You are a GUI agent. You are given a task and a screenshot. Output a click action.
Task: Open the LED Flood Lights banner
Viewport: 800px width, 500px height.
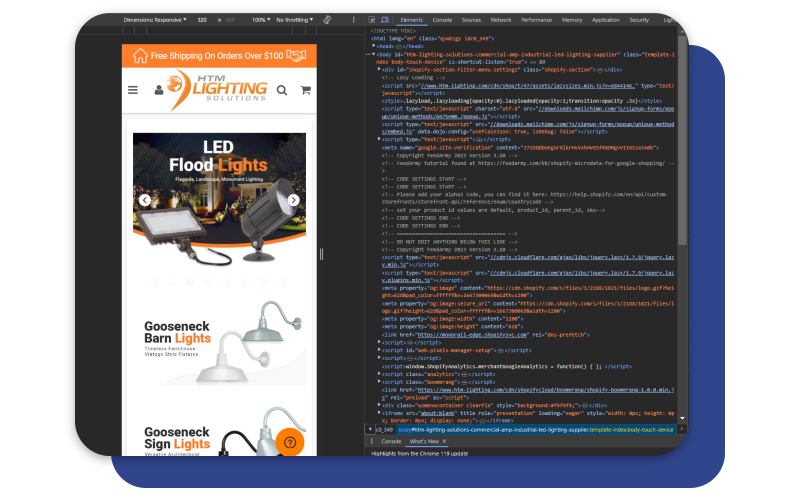click(219, 199)
